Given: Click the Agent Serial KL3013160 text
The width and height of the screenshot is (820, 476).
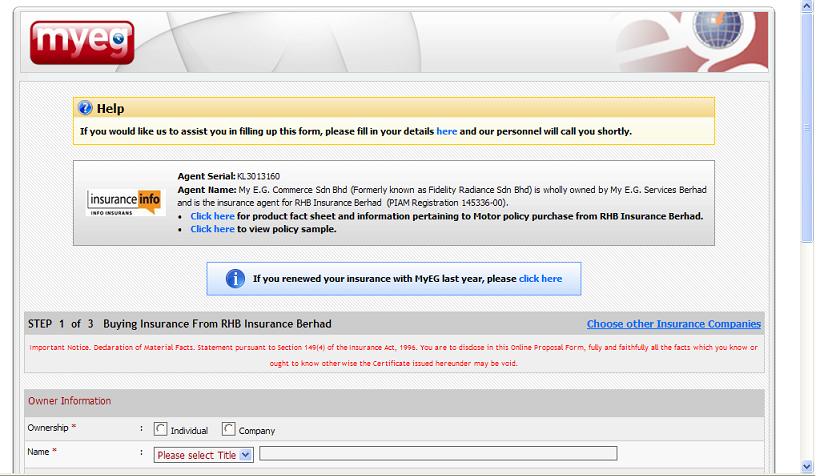Looking at the screenshot, I should tap(229, 176).
